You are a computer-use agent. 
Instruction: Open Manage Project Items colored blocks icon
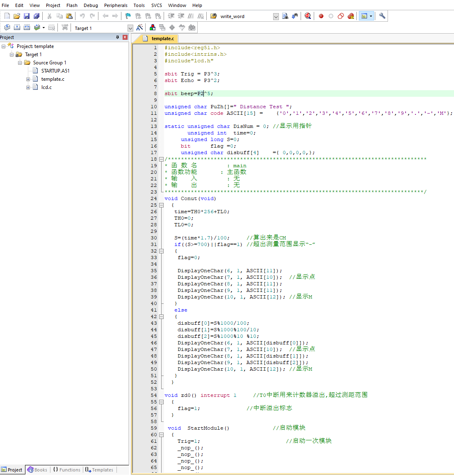(x=153, y=27)
